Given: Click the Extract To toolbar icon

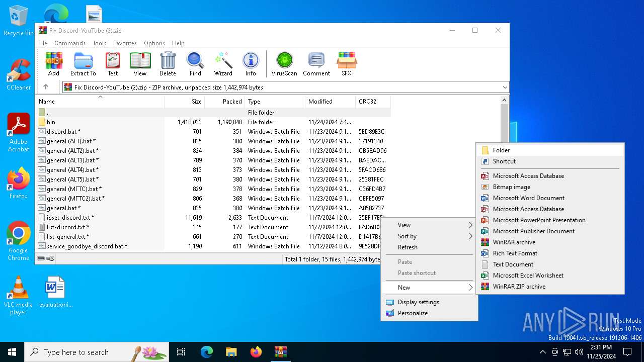Looking at the screenshot, I should point(83,64).
